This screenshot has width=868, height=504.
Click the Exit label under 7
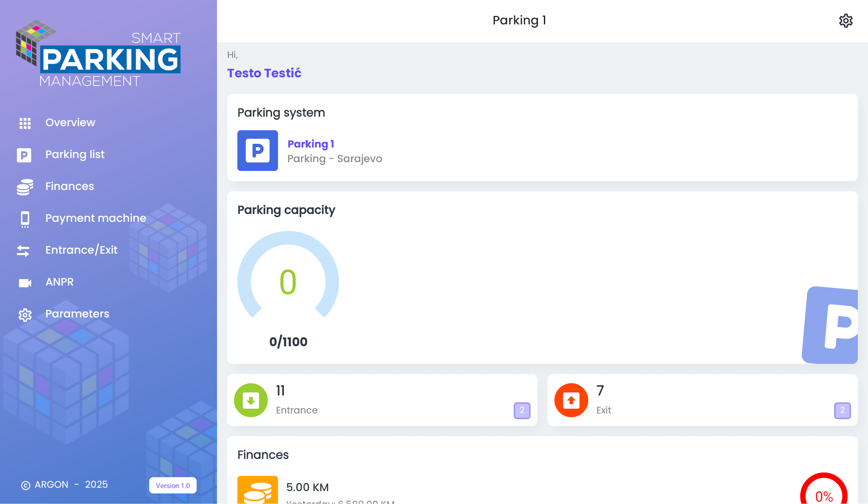coord(604,410)
